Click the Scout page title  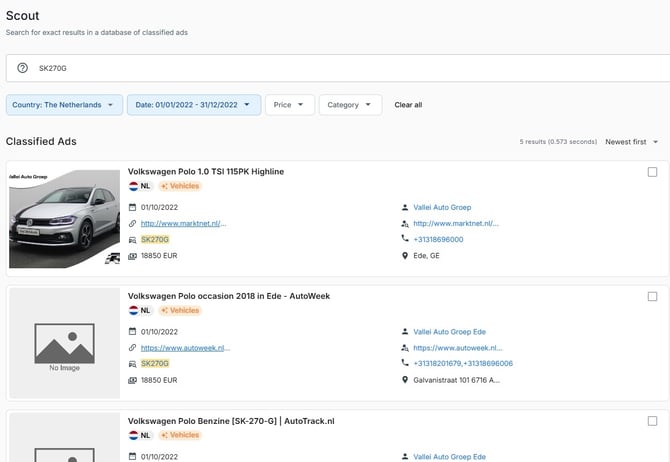pos(23,16)
